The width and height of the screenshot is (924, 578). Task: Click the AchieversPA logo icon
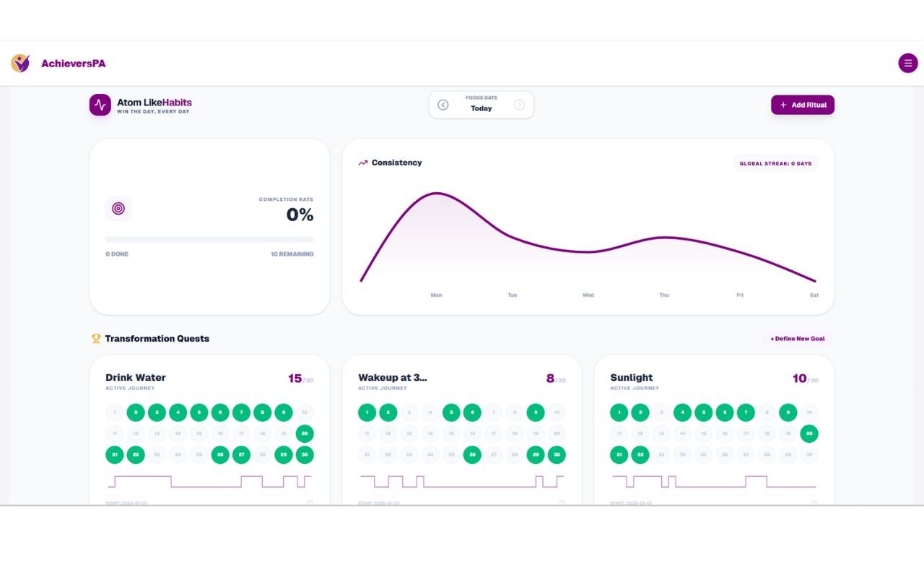coord(20,63)
